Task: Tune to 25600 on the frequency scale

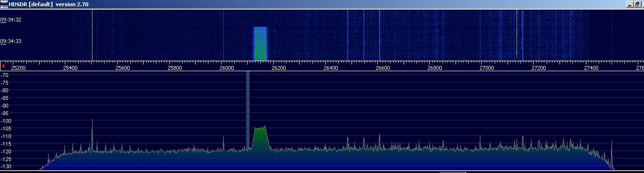Action: tap(123, 68)
